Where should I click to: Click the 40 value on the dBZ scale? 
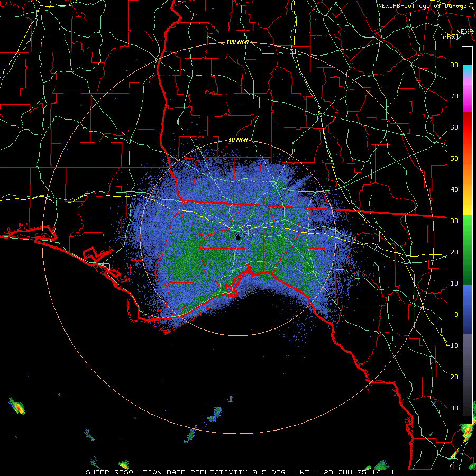tap(454, 190)
